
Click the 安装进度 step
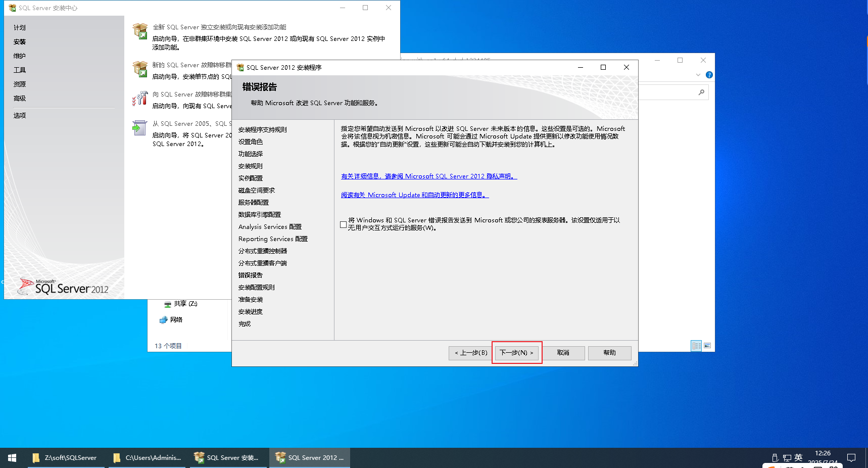click(251, 312)
